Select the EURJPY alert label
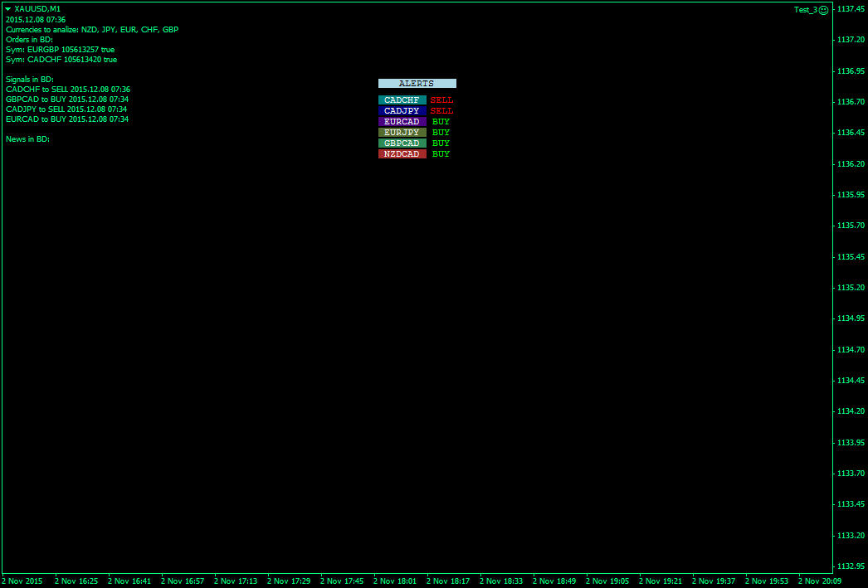Viewport: 868px width, 588px height. coord(402,132)
